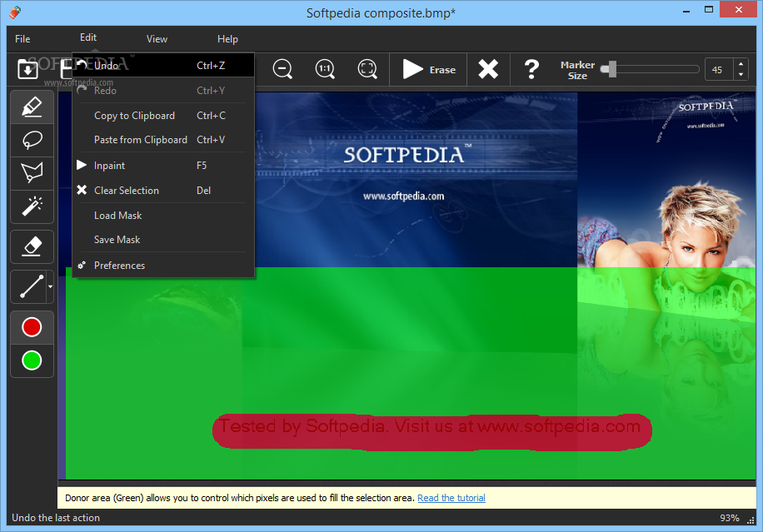Start the Erase process
The width and height of the screenshot is (763, 532).
[429, 70]
